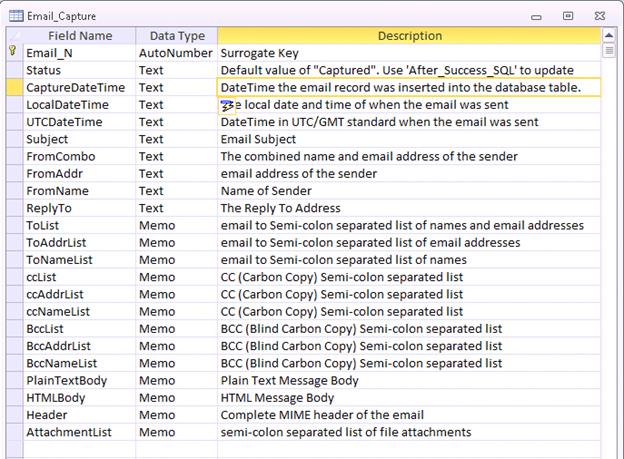Click the scroll up arrow of vertical scrollbar
This screenshot has height=459, width=624.
pos(609,37)
